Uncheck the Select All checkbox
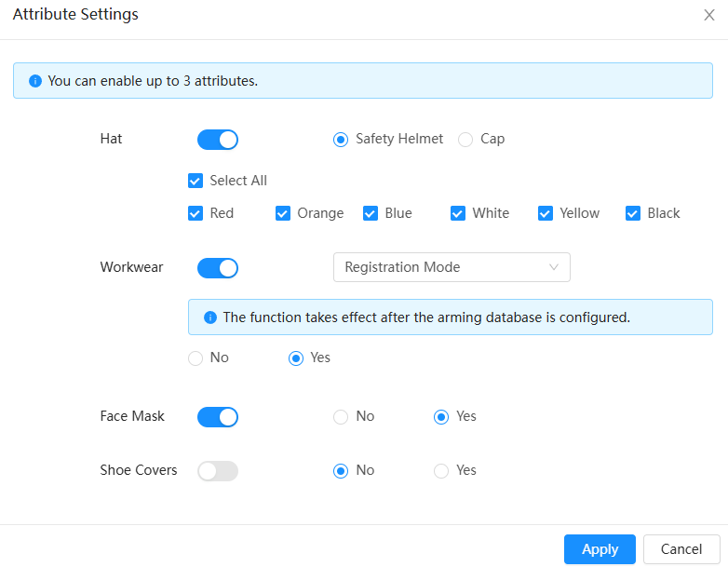Viewport: 728px width, 567px height. pyautogui.click(x=195, y=181)
